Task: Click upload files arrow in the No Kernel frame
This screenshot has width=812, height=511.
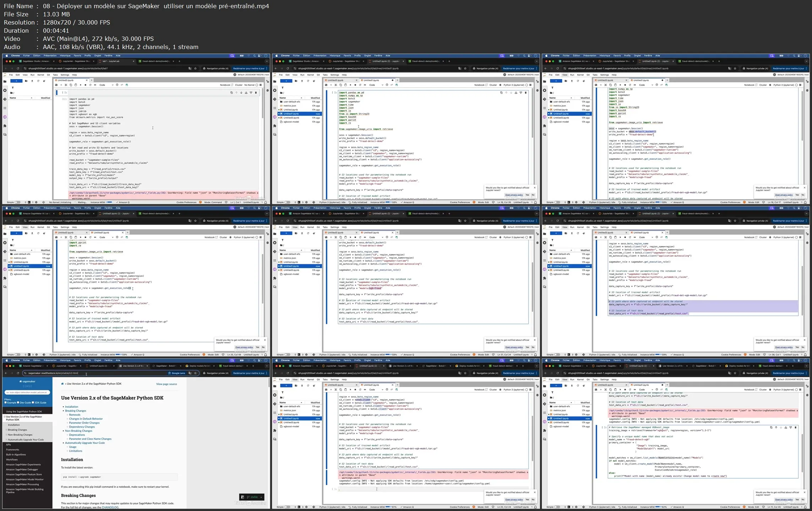Action: pyautogui.click(x=32, y=81)
